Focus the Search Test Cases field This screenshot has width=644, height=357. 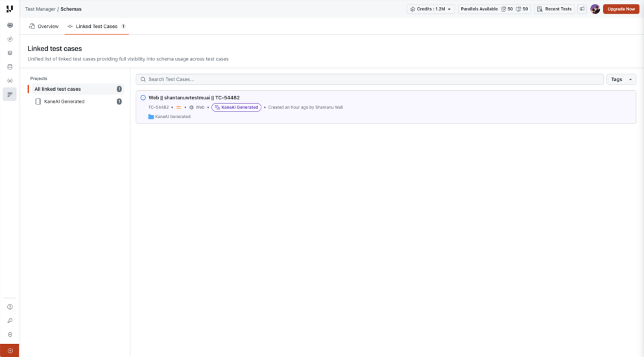pyautogui.click(x=370, y=79)
